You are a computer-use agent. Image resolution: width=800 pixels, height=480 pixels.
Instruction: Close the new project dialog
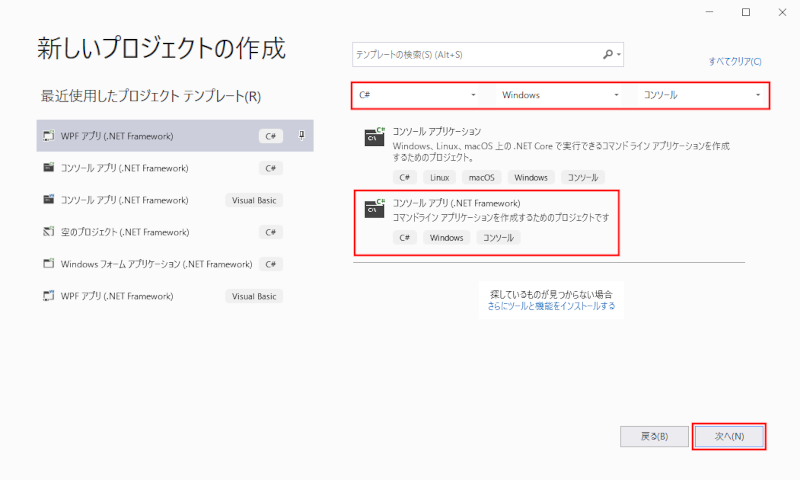pyautogui.click(x=781, y=12)
